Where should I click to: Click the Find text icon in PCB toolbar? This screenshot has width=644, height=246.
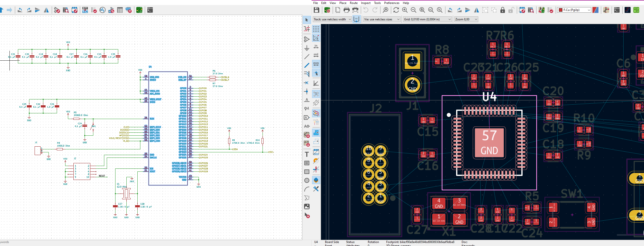[x=385, y=10]
